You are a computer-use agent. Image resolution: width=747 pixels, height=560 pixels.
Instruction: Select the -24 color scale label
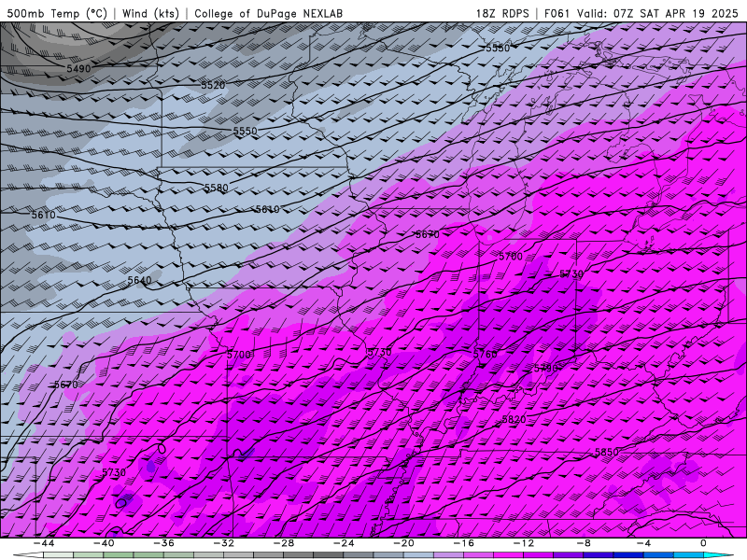point(344,543)
